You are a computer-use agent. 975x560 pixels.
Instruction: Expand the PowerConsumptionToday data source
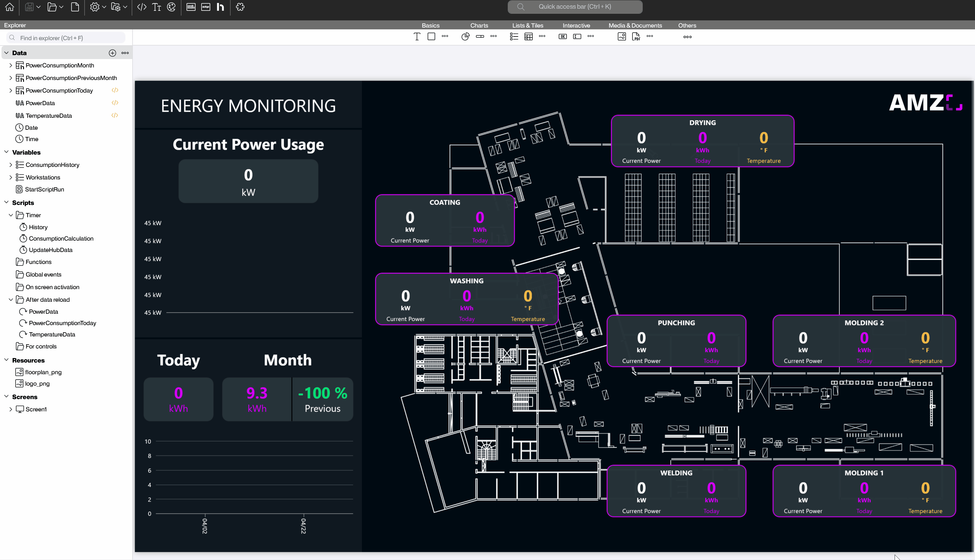10,90
